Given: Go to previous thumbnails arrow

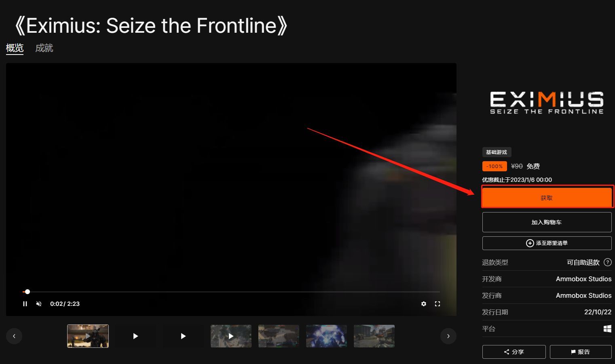Looking at the screenshot, I should (14, 336).
